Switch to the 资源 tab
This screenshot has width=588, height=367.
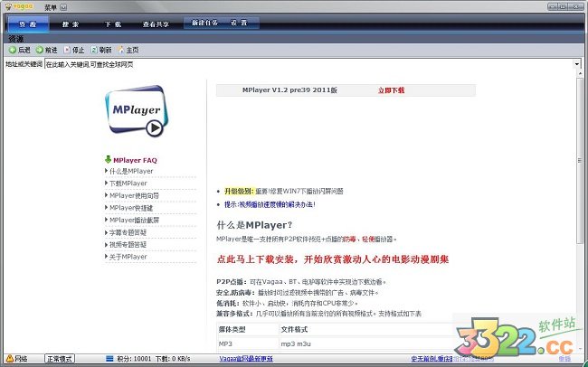pyautogui.click(x=28, y=24)
